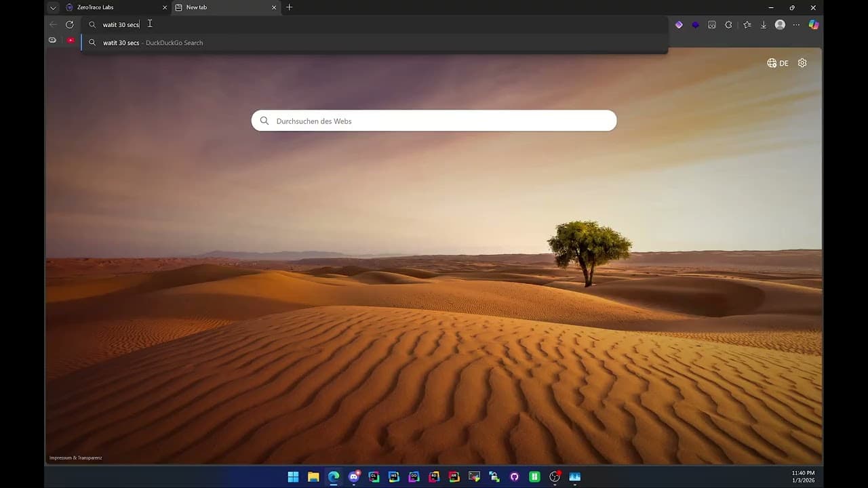
Task: Click the browser refresh button
Action: (69, 24)
